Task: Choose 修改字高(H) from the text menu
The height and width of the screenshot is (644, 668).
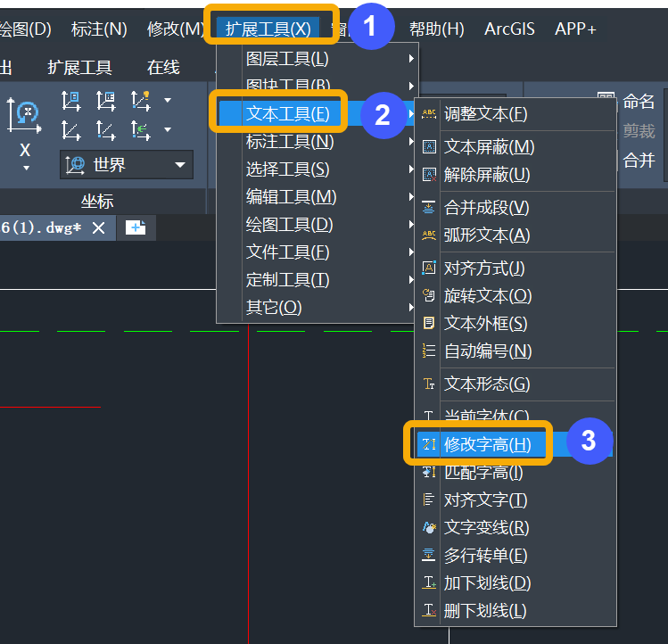Action: tap(487, 444)
